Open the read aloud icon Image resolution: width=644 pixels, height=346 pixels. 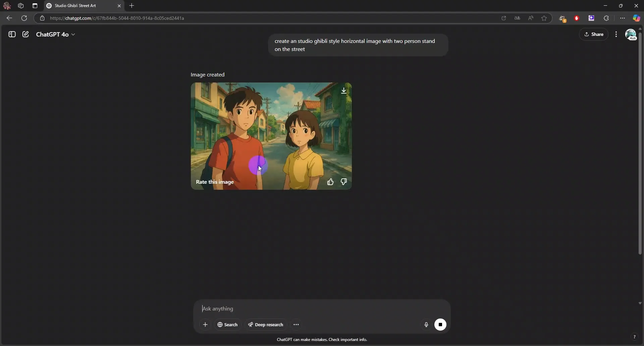click(x=531, y=18)
